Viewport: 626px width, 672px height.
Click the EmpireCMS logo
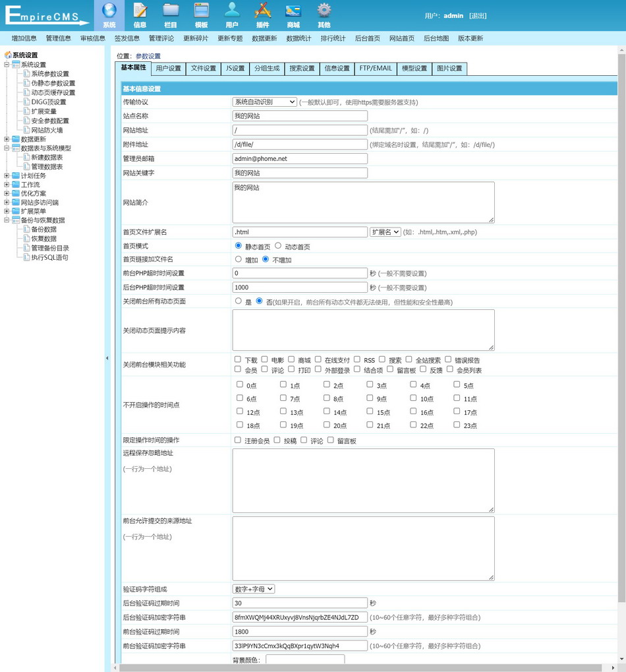tap(46, 15)
